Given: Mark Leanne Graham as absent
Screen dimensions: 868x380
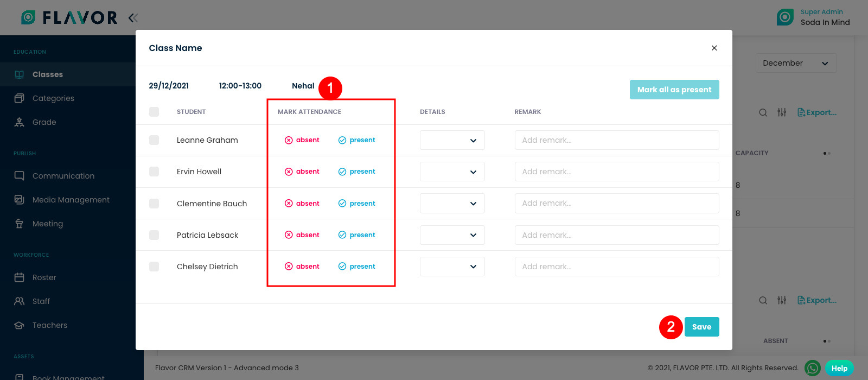Looking at the screenshot, I should pyautogui.click(x=302, y=140).
